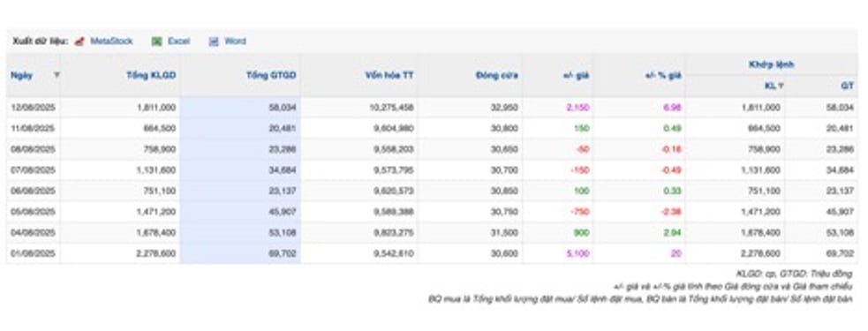This screenshot has width=868, height=331.
Task: Open the Word export link
Action: [235, 41]
